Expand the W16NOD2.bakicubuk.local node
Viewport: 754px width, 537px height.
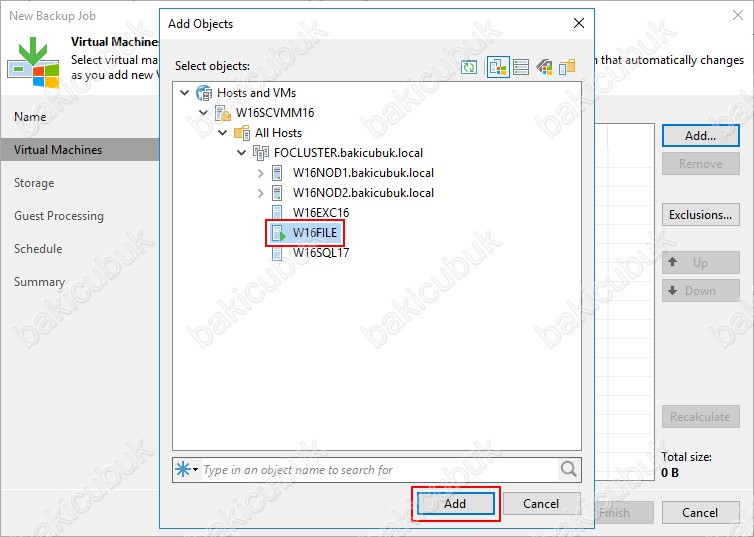coord(261,193)
